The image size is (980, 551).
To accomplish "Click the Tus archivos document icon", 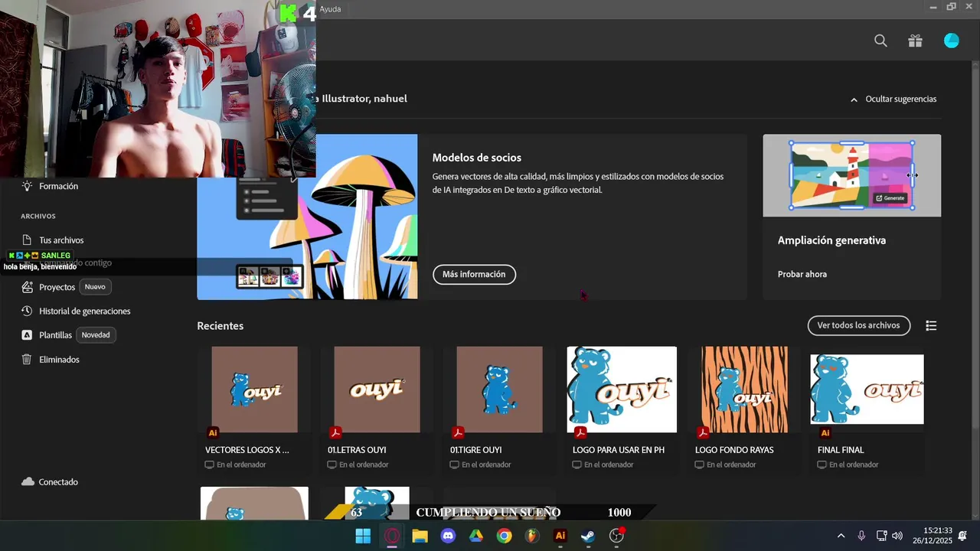I will (x=27, y=240).
